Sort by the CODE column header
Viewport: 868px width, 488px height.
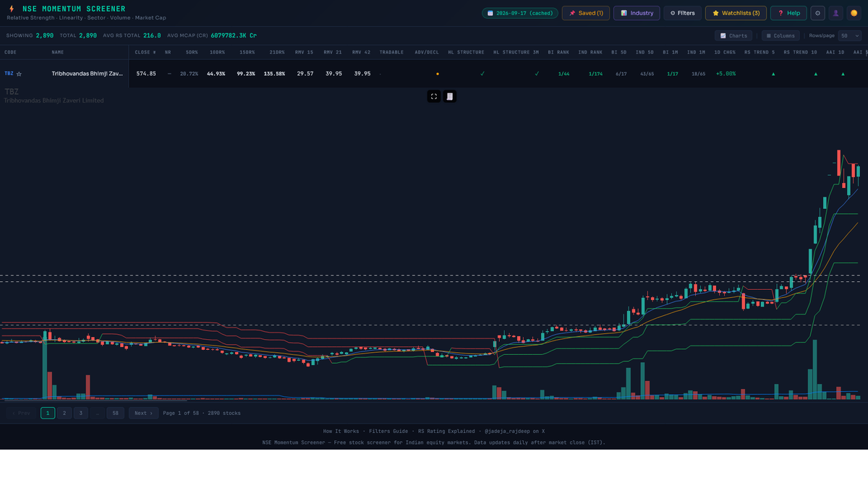[x=10, y=52]
